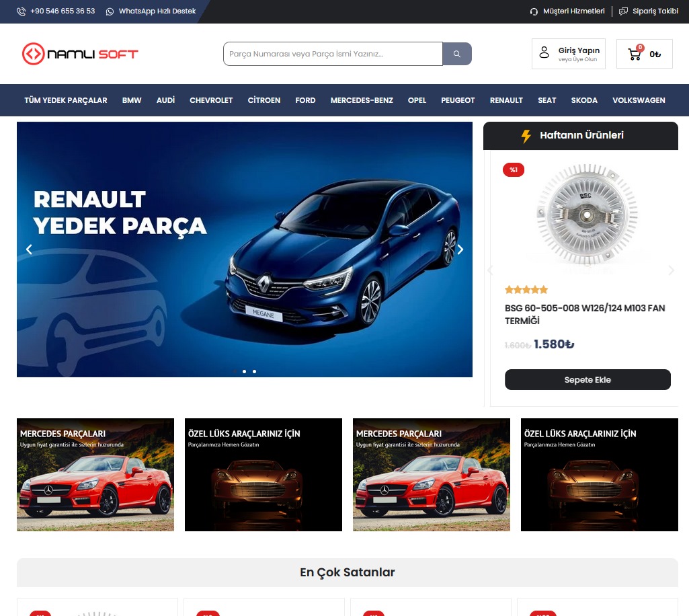Click the phone number +90 546 655 36 53
This screenshot has height=616, width=689.
click(x=63, y=11)
